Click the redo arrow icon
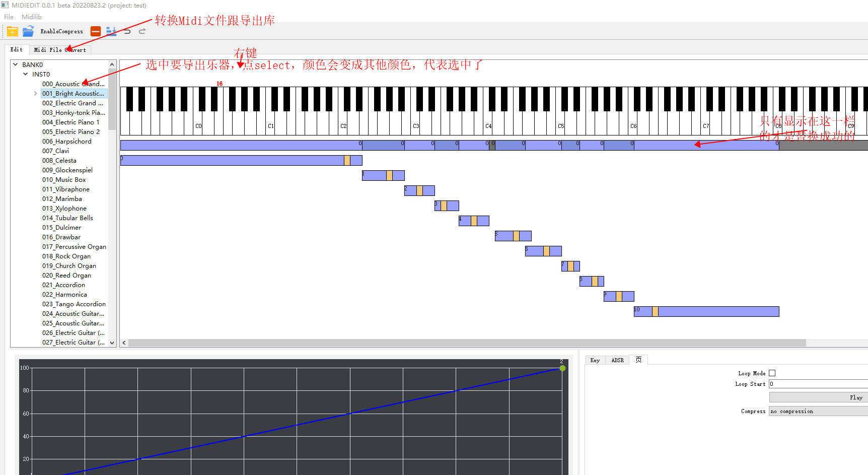Screen dimensions: 868x475 coord(142,32)
